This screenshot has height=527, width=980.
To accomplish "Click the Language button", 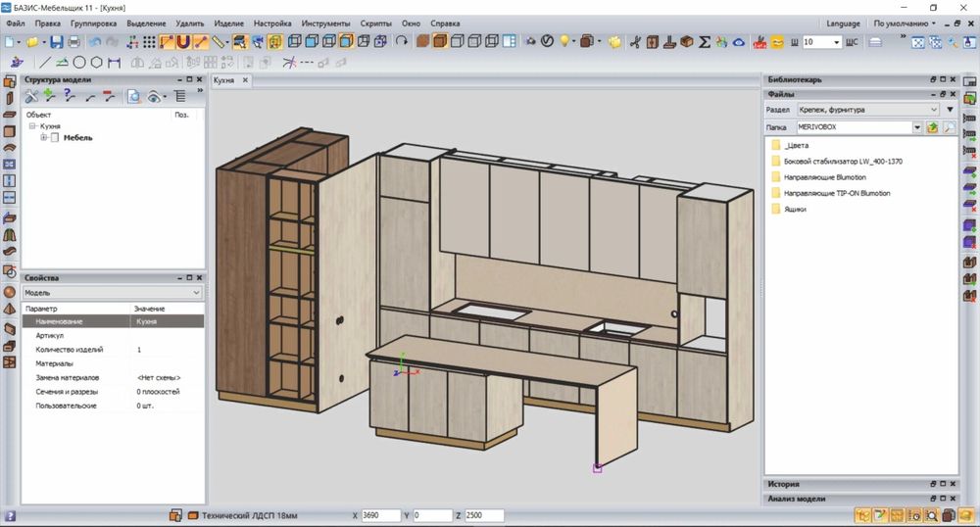I will [843, 23].
